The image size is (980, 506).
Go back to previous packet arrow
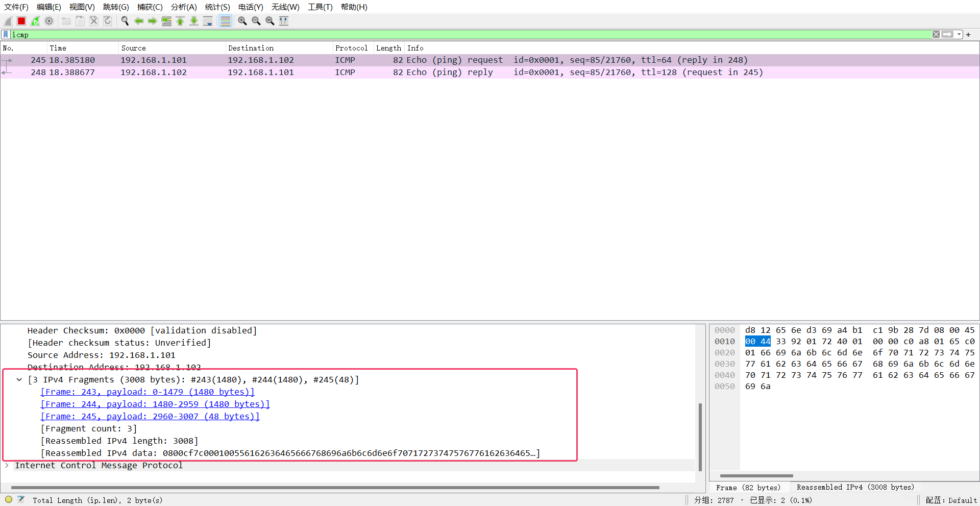click(139, 21)
